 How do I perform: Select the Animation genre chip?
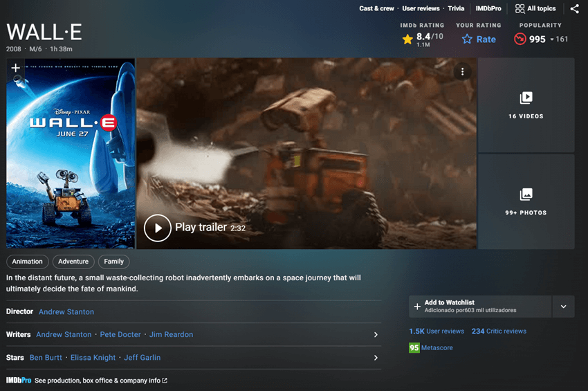(28, 262)
